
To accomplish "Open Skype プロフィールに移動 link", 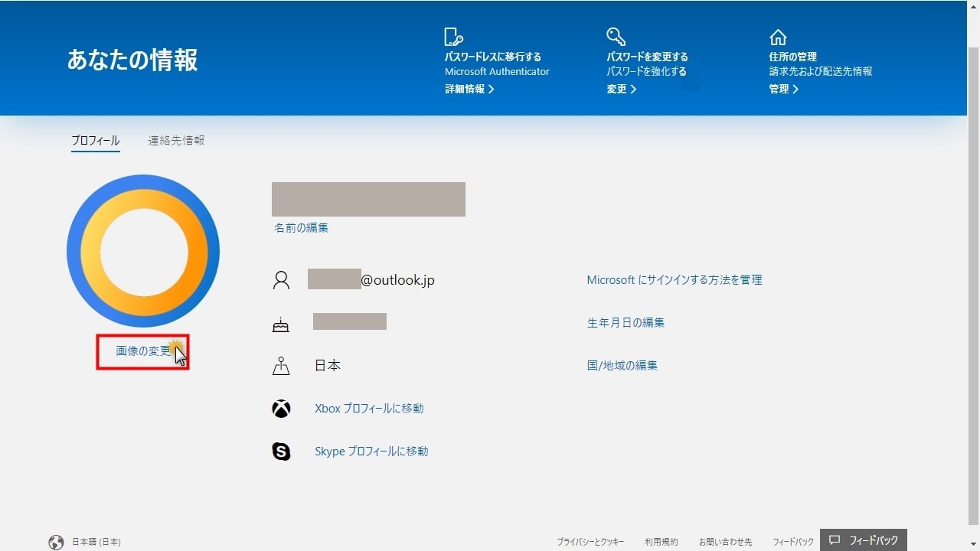I will click(x=371, y=452).
